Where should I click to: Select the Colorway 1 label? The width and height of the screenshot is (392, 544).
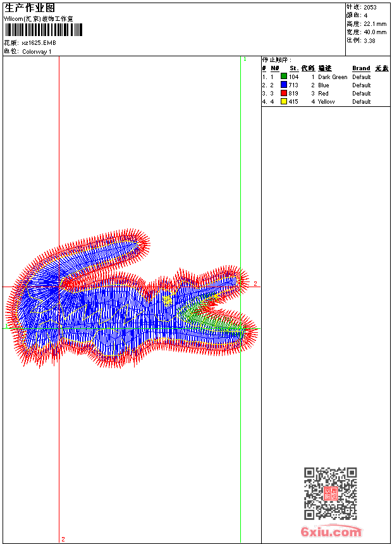(x=37, y=52)
